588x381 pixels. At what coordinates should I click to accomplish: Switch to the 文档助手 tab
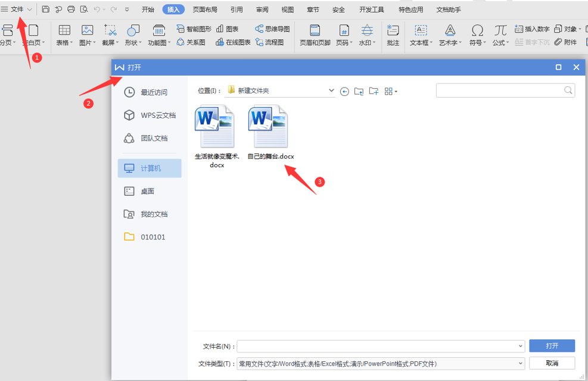(449, 10)
